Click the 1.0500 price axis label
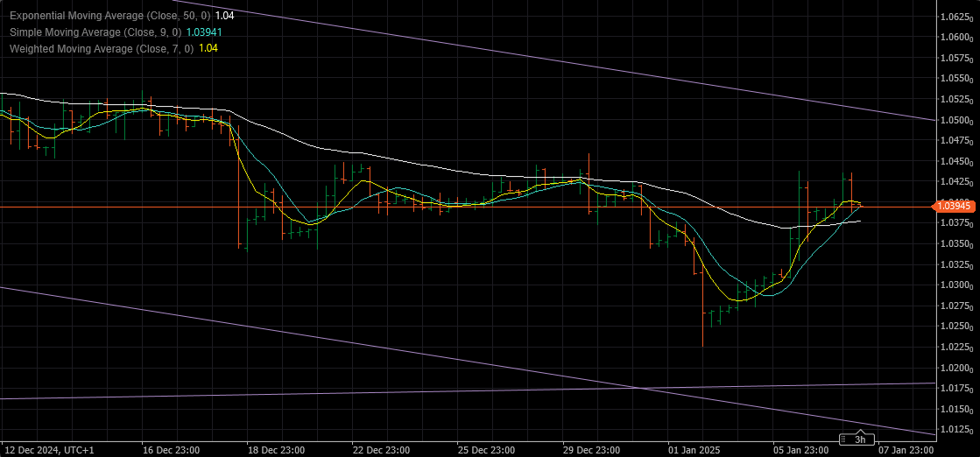This screenshot has height=457, width=980. (957, 120)
